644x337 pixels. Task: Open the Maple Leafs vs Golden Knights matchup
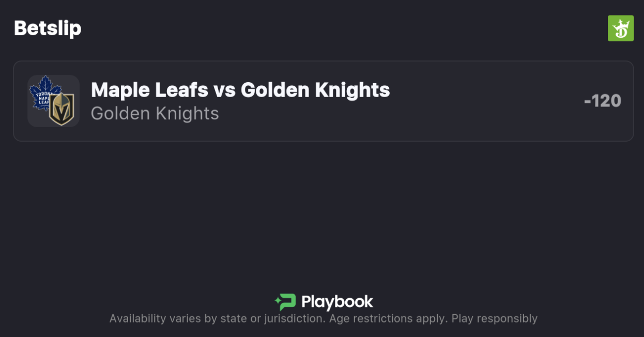[x=240, y=90]
